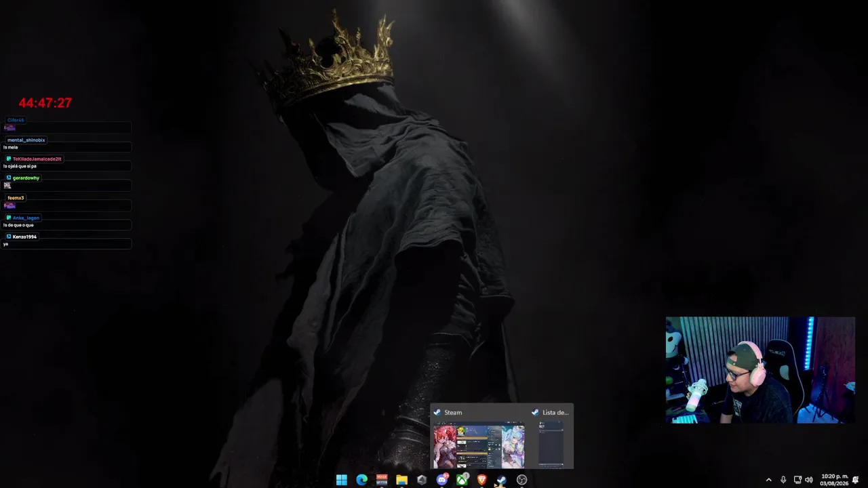The width and height of the screenshot is (868, 488).
Task: Open the Xbox app from the taskbar
Action: 462,480
